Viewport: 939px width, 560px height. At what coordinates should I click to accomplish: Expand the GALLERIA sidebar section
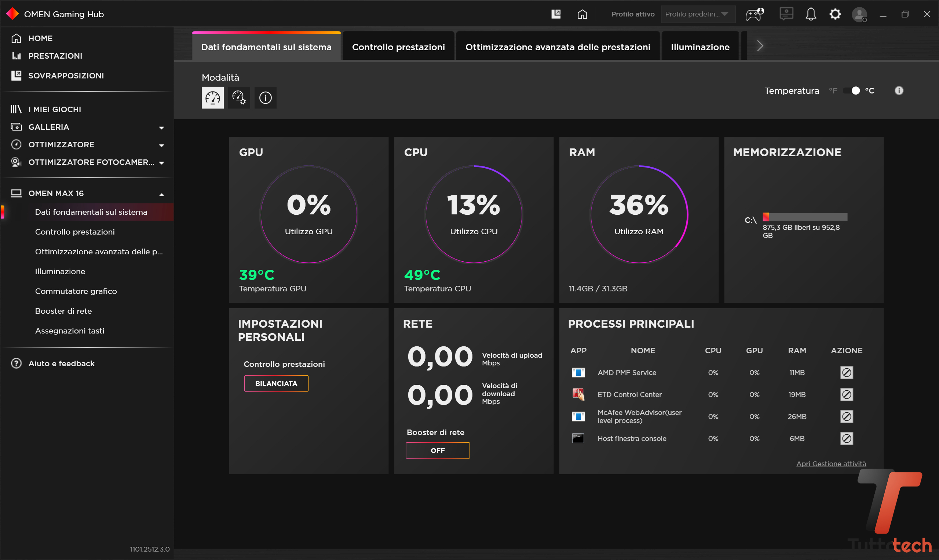(x=162, y=128)
